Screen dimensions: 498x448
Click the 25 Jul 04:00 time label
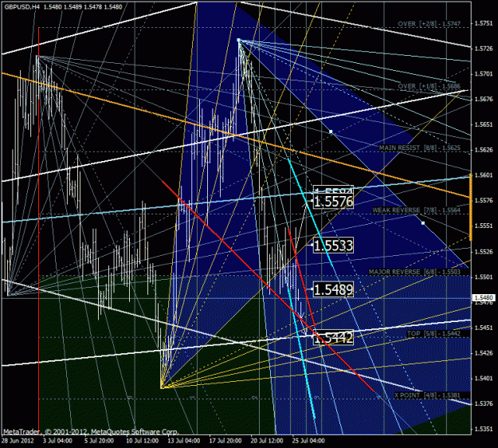coord(308,441)
